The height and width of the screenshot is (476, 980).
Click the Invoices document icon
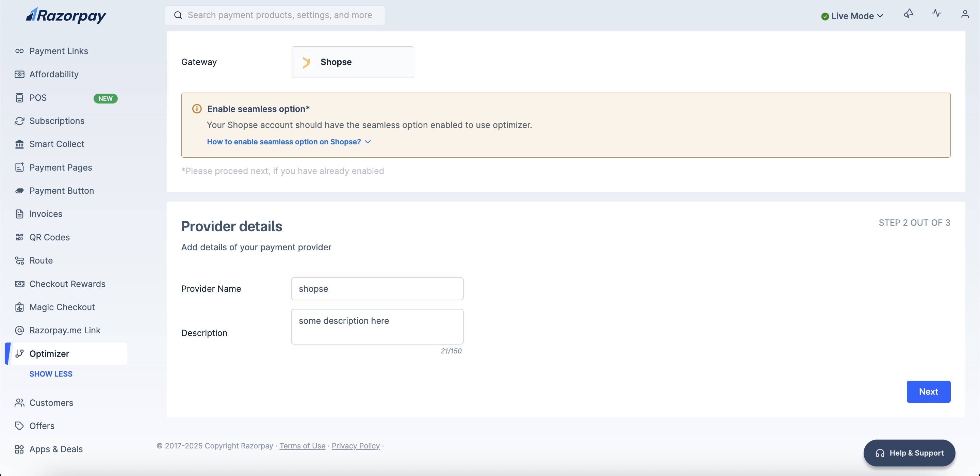tap(19, 214)
